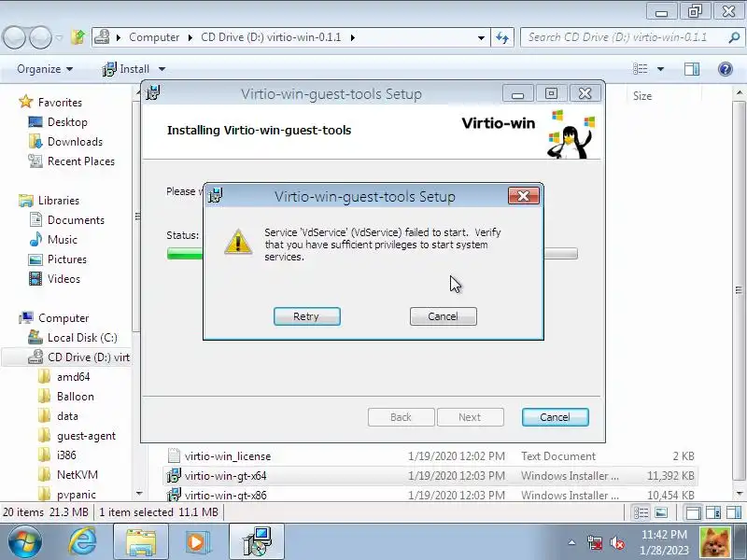Toggle the preview pane button
Screen dimensions: 747x560
692,69
